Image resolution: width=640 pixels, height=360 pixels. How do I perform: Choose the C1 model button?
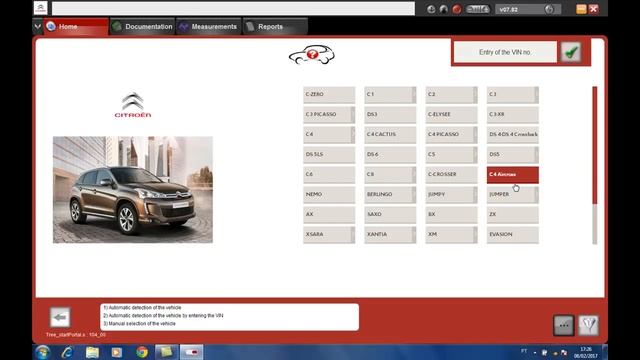390,94
